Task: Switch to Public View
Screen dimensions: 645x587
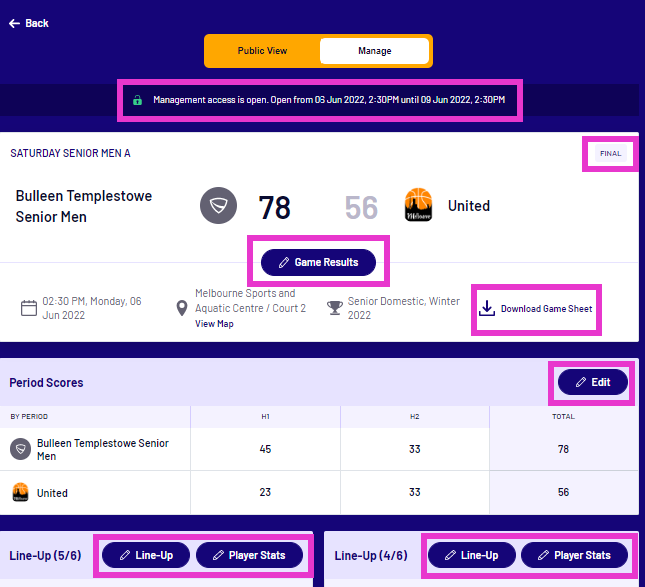Action: [x=262, y=51]
